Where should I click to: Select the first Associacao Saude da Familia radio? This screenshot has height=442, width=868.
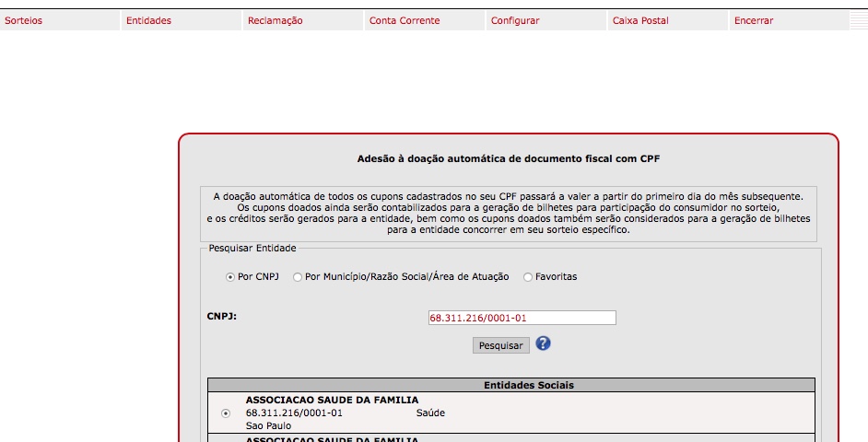click(226, 413)
